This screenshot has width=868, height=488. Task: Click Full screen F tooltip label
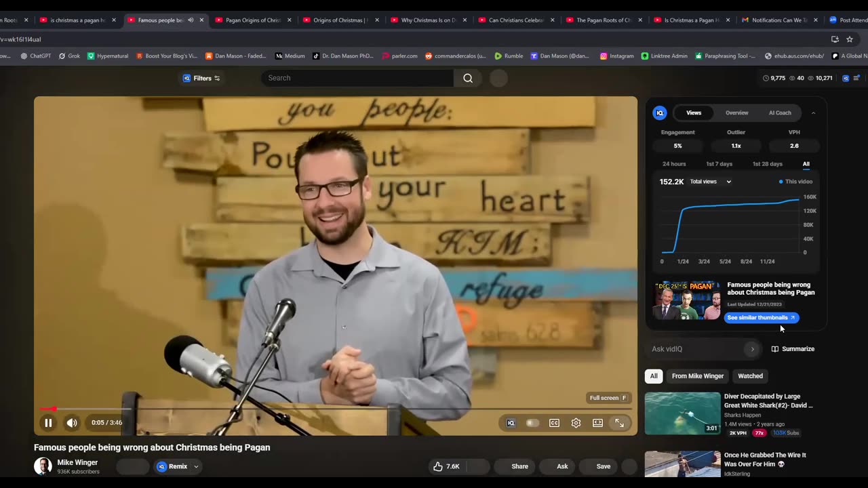608,398
